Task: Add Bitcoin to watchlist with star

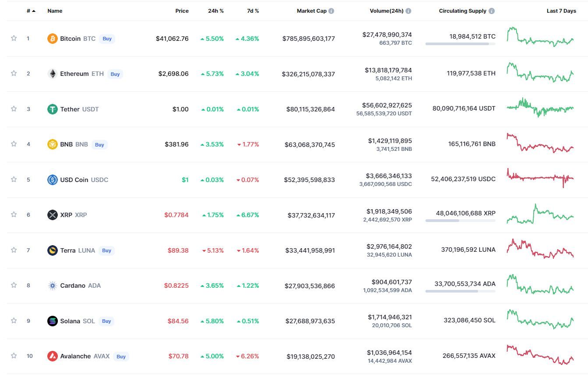Action: coord(14,38)
